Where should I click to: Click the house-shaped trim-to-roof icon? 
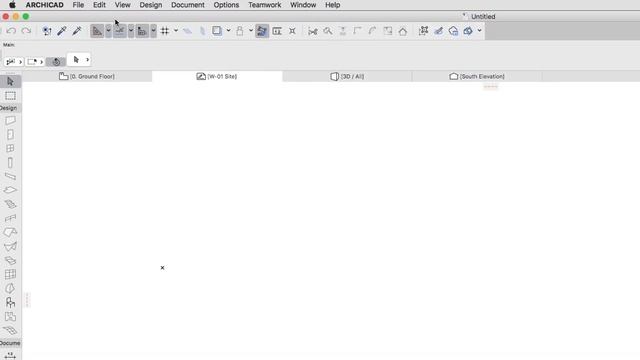[x=403, y=31]
